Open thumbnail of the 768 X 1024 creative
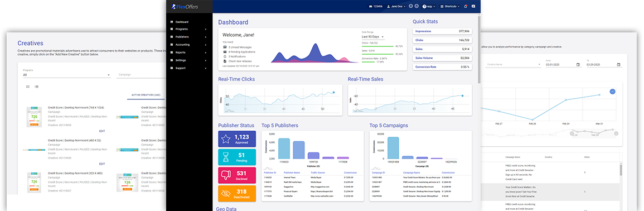 point(35,117)
